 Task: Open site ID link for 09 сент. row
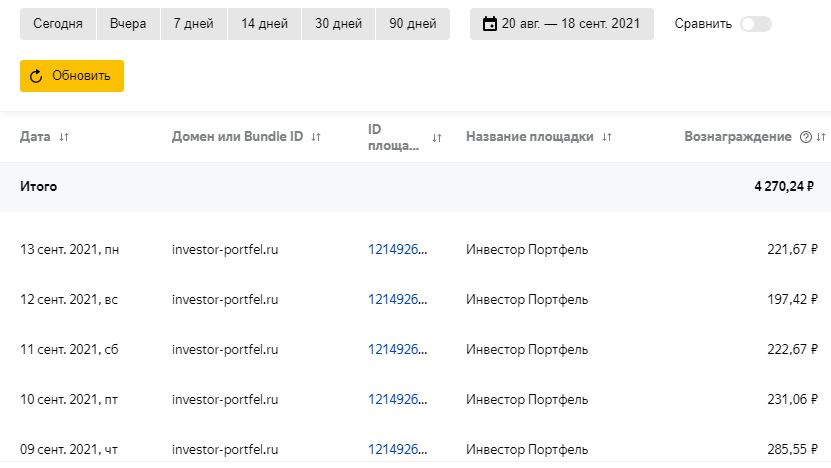tap(397, 449)
